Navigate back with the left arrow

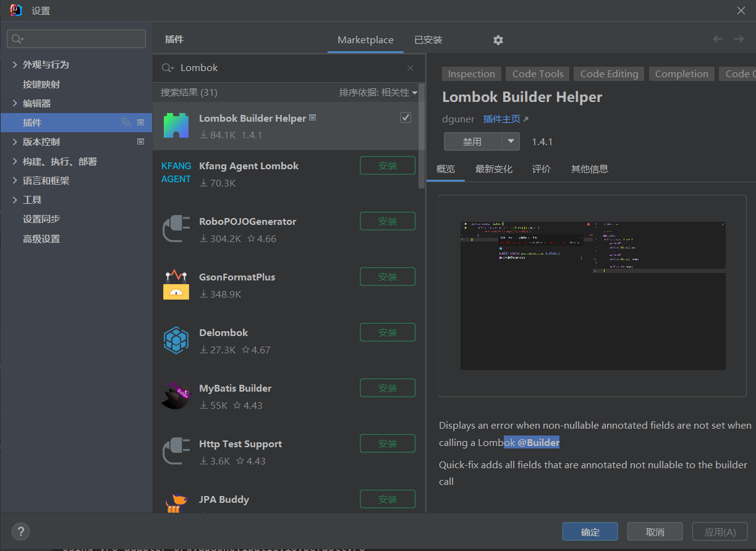point(718,39)
